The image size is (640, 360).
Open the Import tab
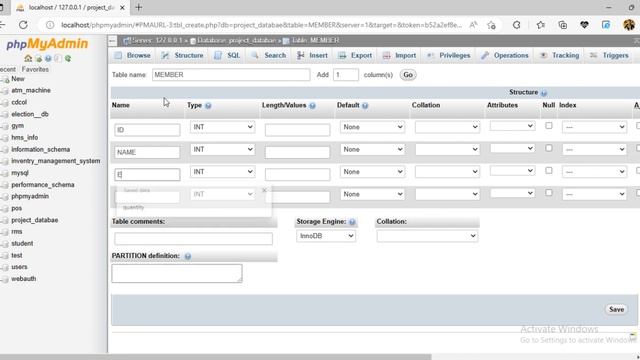tap(399, 56)
